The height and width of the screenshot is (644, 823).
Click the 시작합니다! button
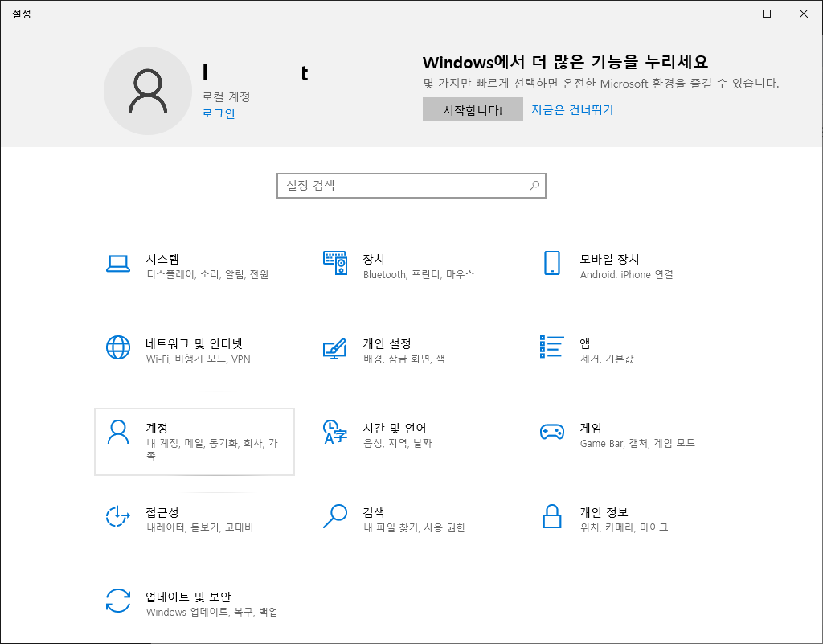click(x=473, y=109)
